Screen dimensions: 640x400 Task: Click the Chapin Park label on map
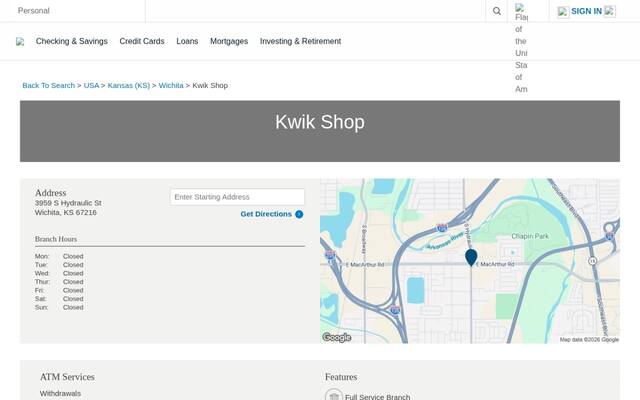coord(530,236)
